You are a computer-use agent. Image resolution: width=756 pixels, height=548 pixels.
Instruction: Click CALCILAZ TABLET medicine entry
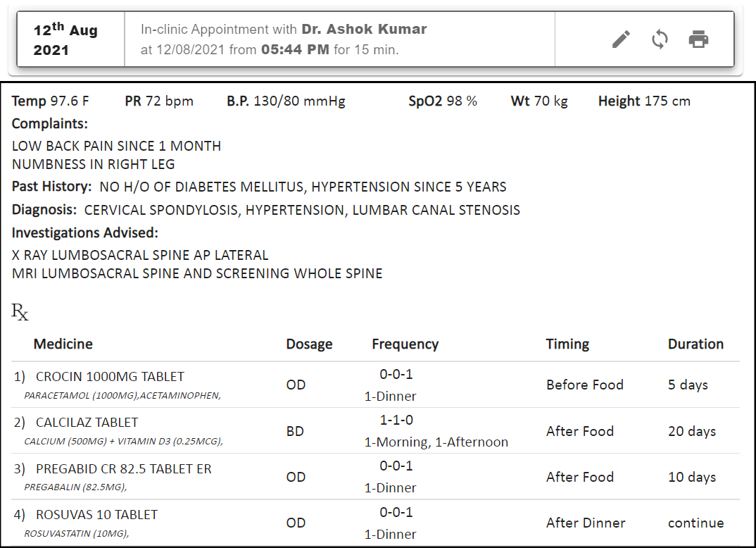click(87, 423)
